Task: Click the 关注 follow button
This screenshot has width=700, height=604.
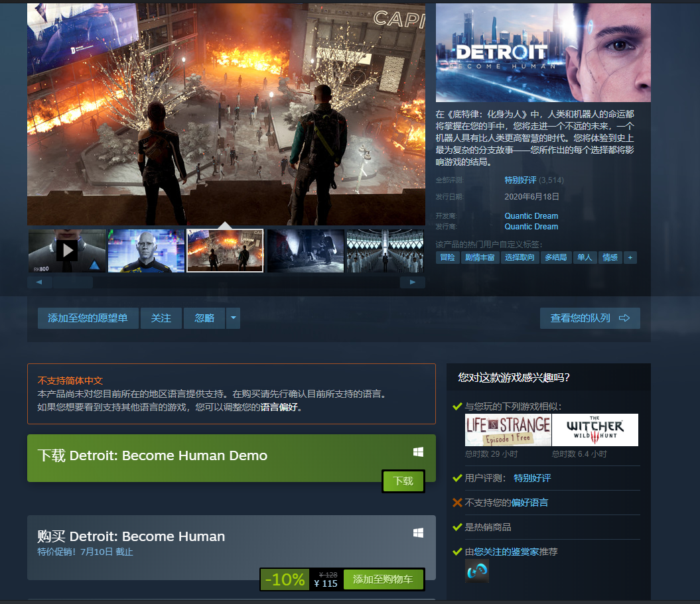Action: pos(161,318)
